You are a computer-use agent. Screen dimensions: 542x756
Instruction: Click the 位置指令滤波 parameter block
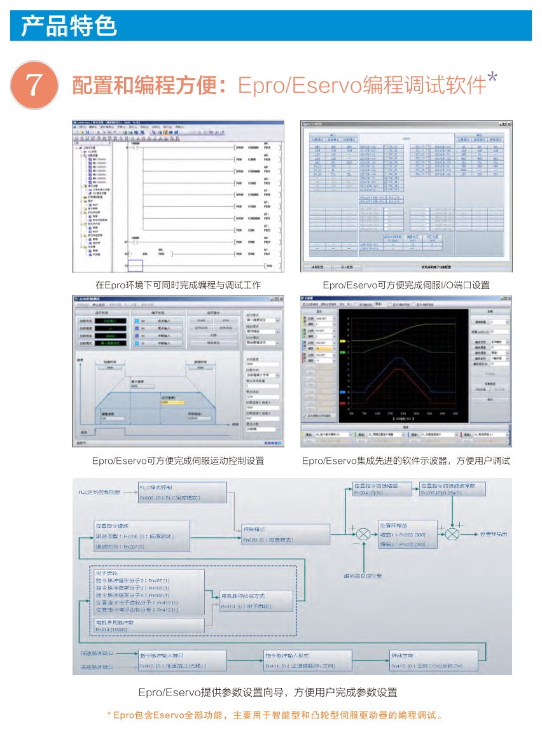(x=142, y=536)
